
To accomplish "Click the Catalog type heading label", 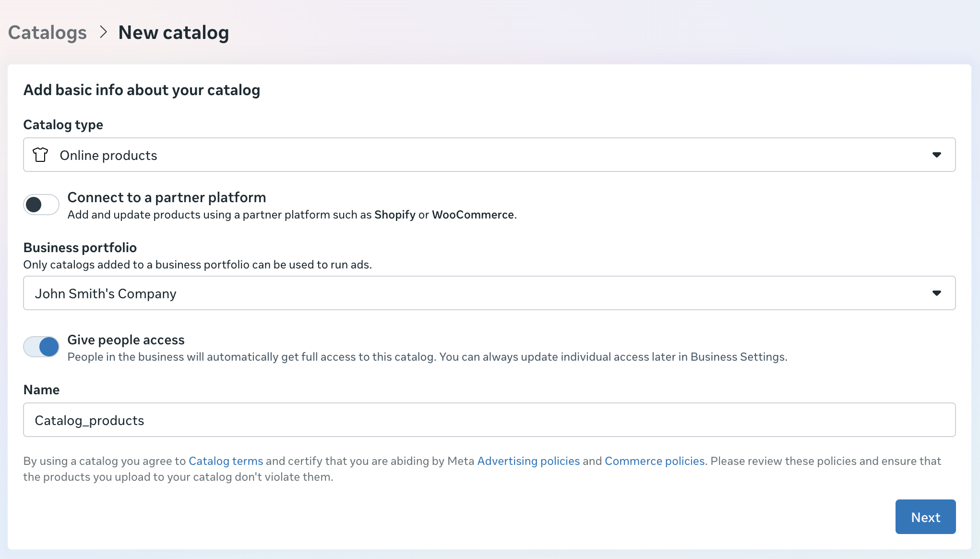I will [x=63, y=125].
